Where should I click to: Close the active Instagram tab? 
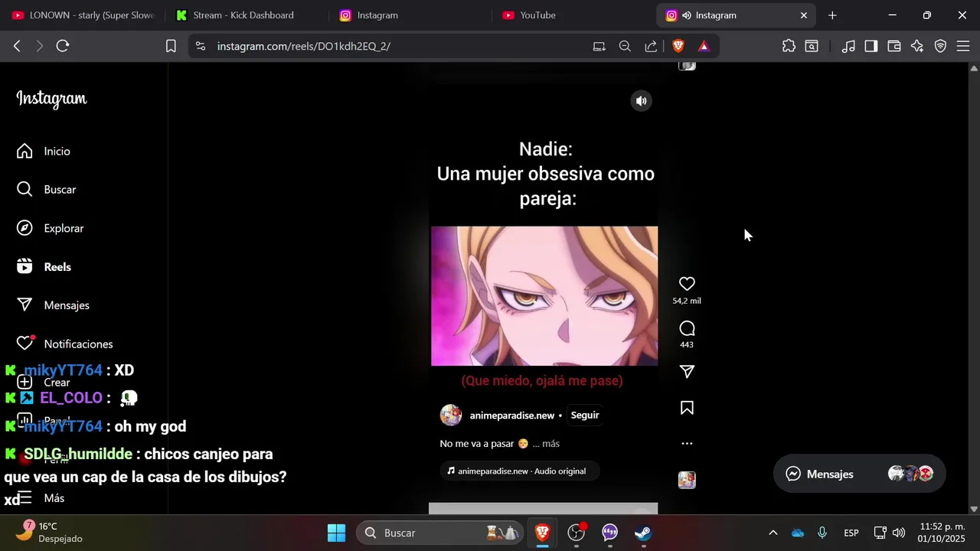point(804,15)
